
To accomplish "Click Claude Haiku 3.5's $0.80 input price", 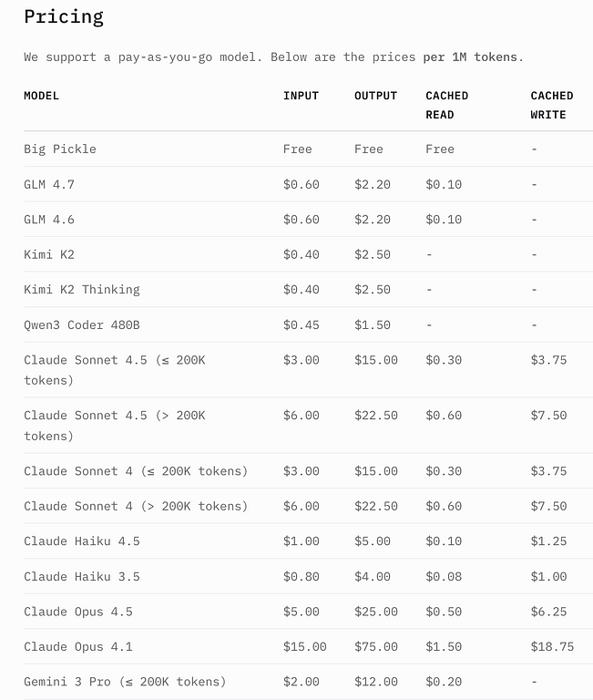I will coord(301,576).
